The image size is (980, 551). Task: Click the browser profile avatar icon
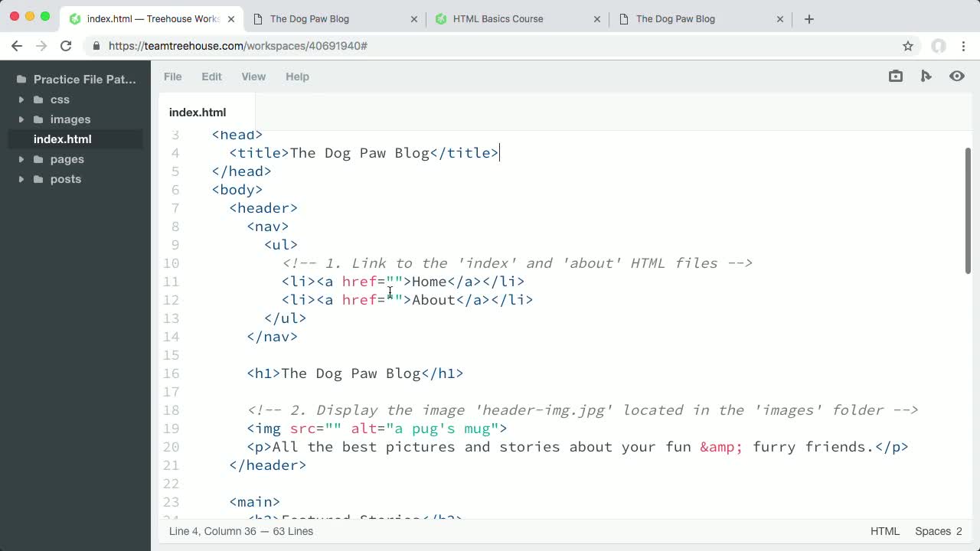click(x=939, y=46)
